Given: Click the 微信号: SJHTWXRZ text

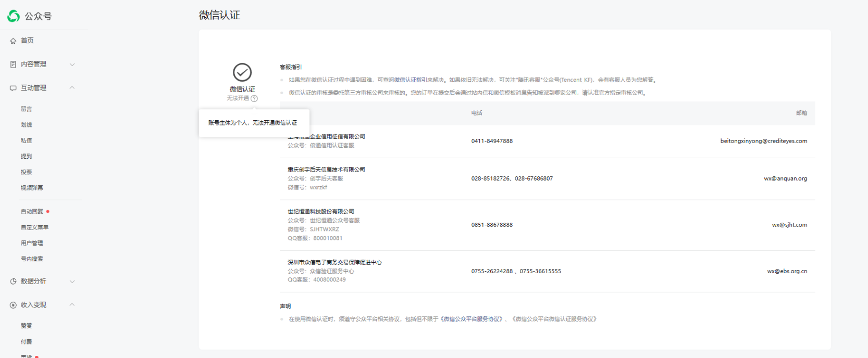Looking at the screenshot, I should point(314,229).
